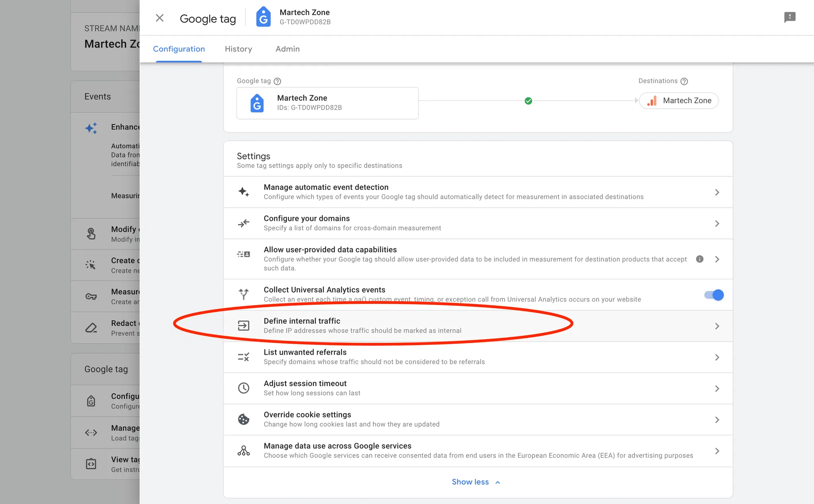Click the Google tag help question mark icon

pos(277,81)
